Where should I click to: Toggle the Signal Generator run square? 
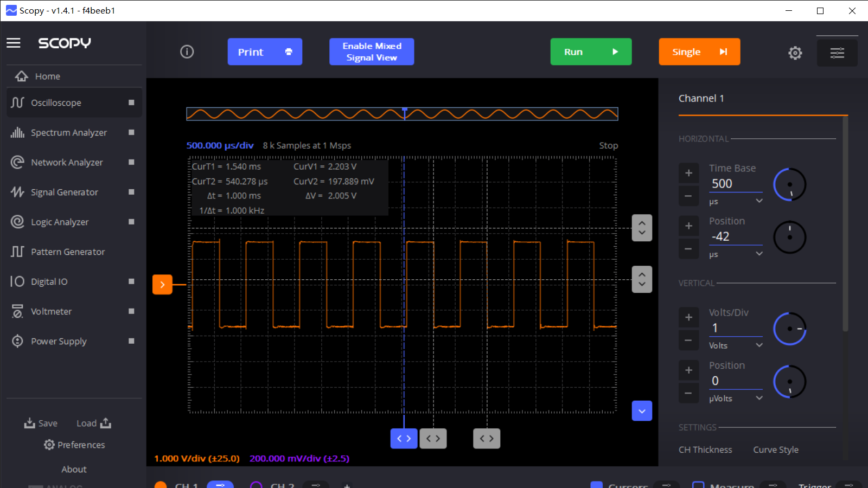coord(131,192)
